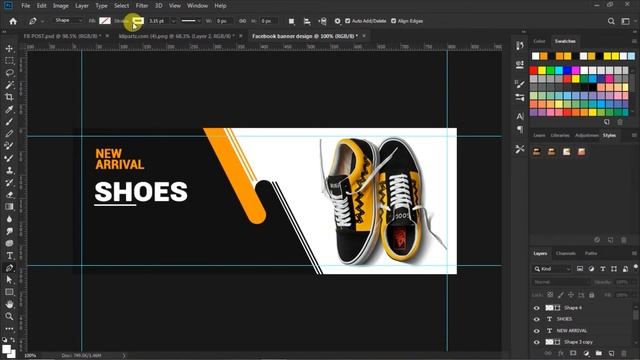This screenshot has width=640, height=360.
Task: Select the Move tool
Action: point(9,49)
